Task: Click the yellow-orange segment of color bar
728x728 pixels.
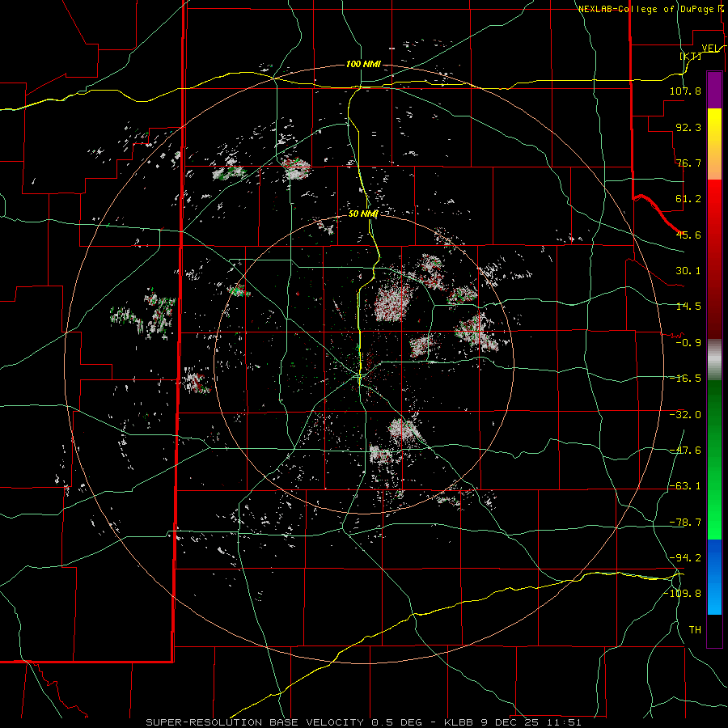Action: click(714, 144)
